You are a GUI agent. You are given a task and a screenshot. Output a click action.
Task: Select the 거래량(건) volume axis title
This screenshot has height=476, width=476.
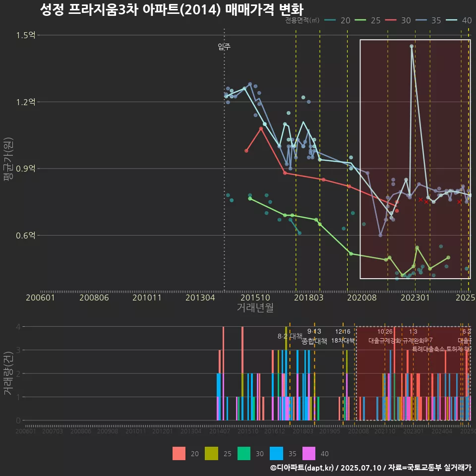tap(8, 373)
